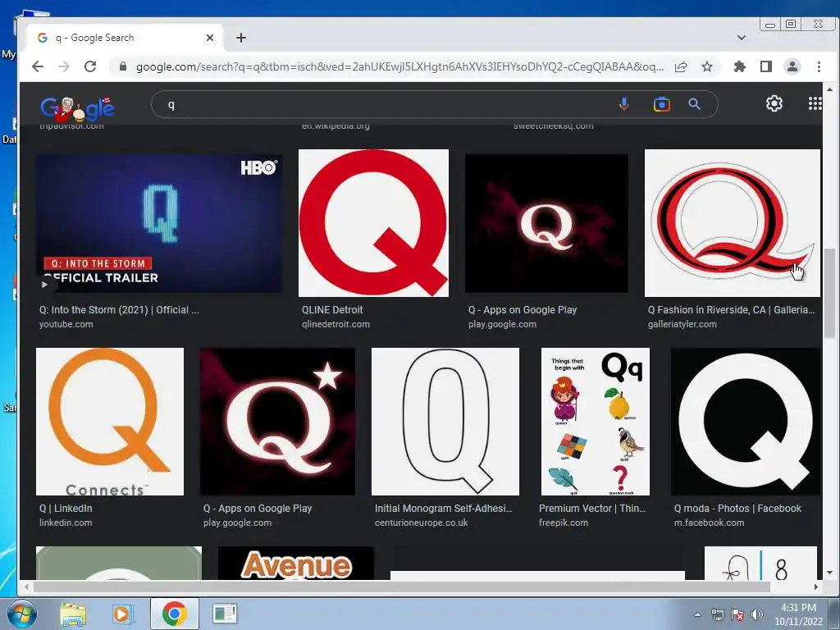Viewport: 840px width, 630px height.
Task: Bookmark this page with star icon
Action: click(x=707, y=66)
